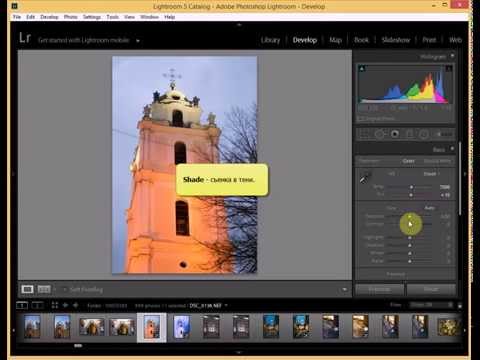Click the Previous button

pyautogui.click(x=380, y=289)
